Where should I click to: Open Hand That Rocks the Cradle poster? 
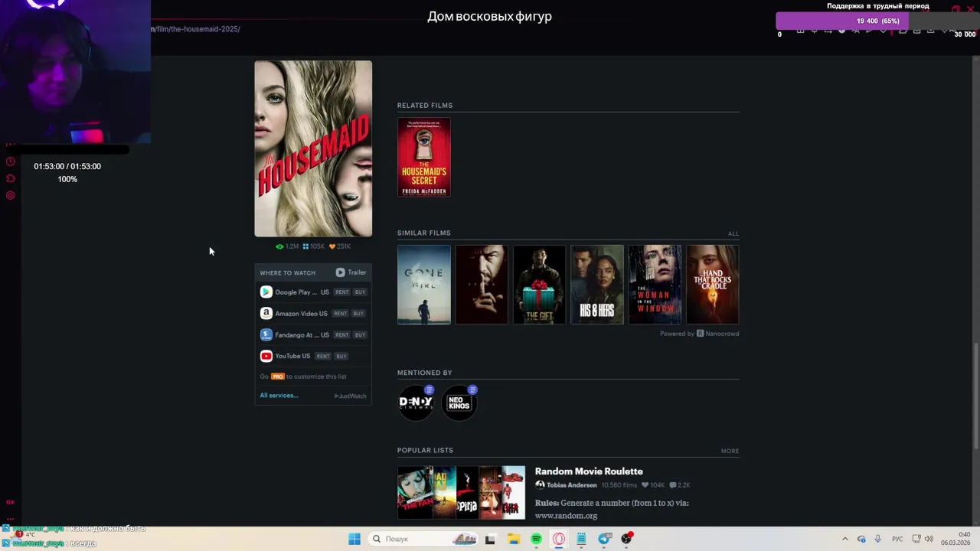pyautogui.click(x=713, y=285)
